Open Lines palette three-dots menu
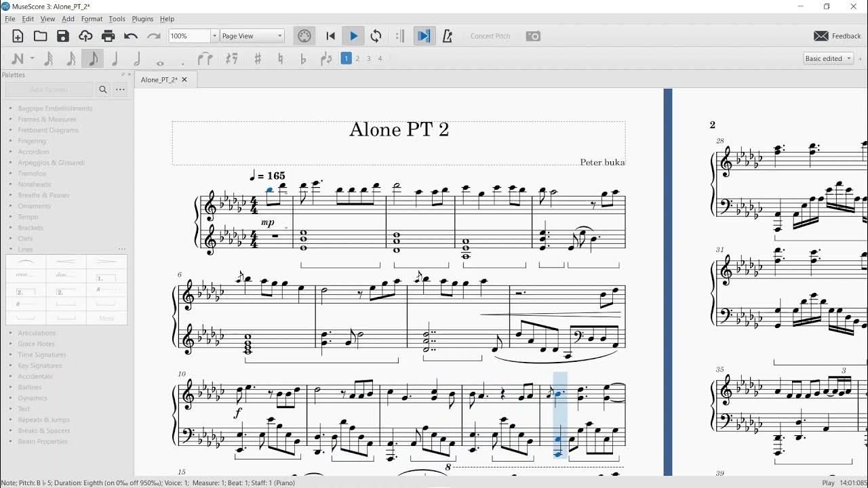Viewport: 868px width, 488px height. pos(122,249)
